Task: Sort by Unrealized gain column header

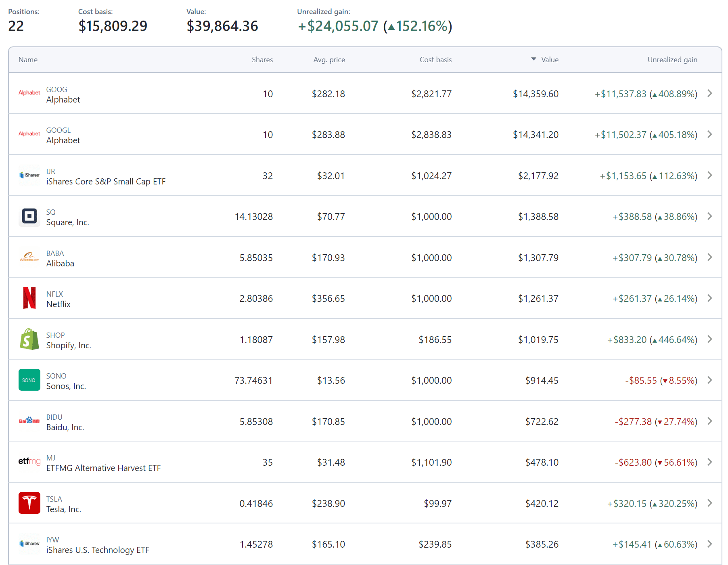Action: click(x=672, y=60)
